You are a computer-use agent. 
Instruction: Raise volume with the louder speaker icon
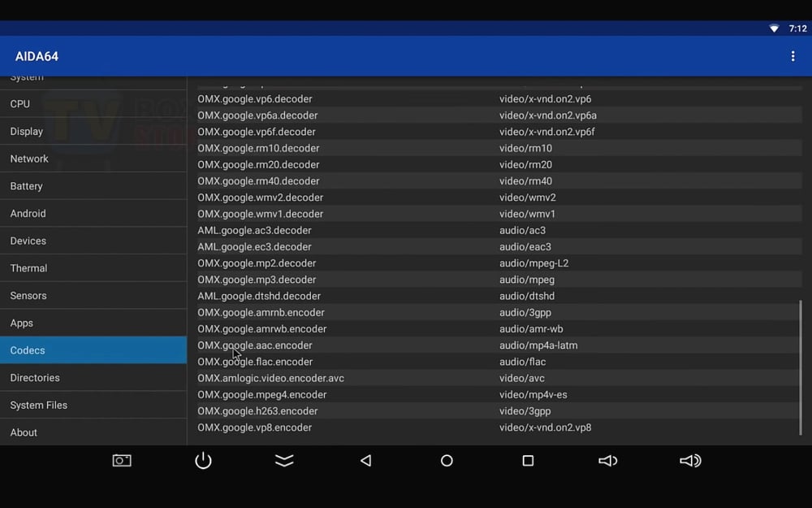tap(690, 460)
